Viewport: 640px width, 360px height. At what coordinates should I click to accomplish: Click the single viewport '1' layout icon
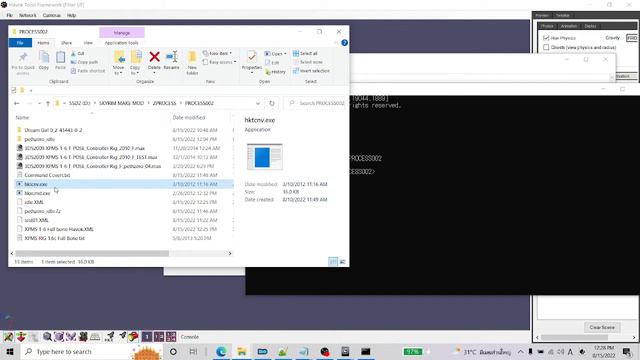pos(147,337)
